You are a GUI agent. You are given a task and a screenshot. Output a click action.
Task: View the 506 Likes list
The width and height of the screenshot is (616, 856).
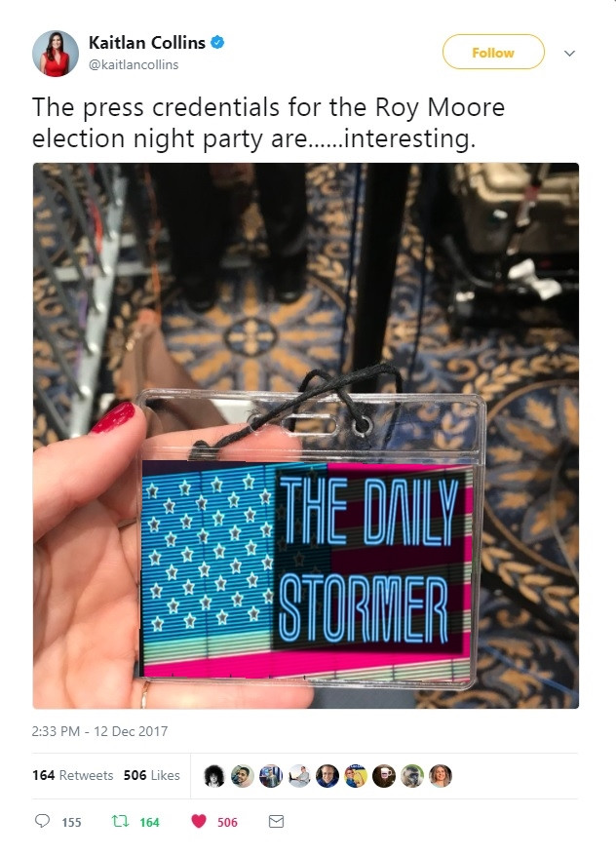(x=152, y=775)
